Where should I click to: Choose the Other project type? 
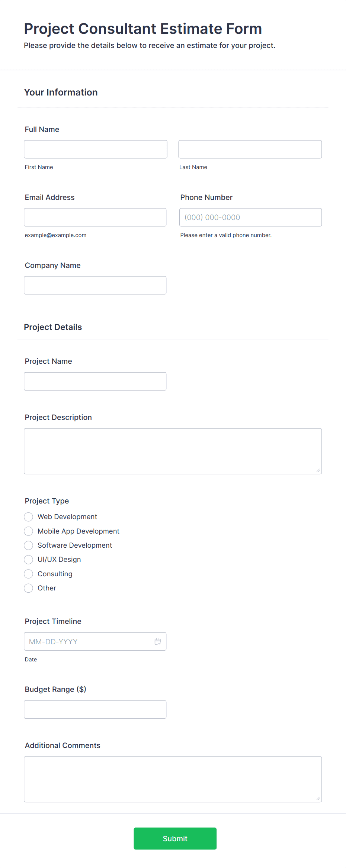tap(28, 588)
